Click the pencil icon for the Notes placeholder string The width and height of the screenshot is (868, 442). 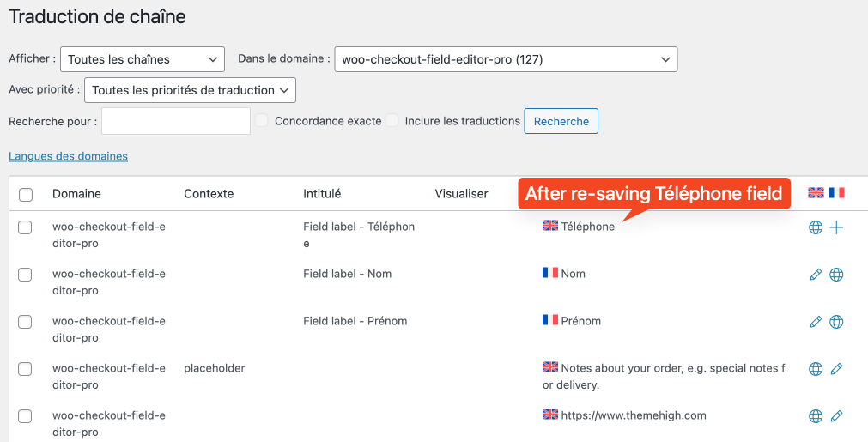tap(836, 369)
